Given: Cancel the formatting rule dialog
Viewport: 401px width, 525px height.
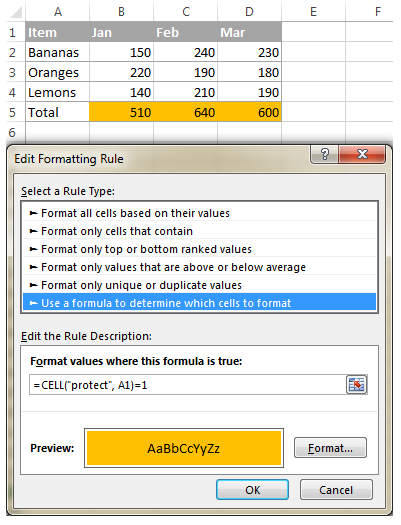Looking at the screenshot, I should pos(336,490).
